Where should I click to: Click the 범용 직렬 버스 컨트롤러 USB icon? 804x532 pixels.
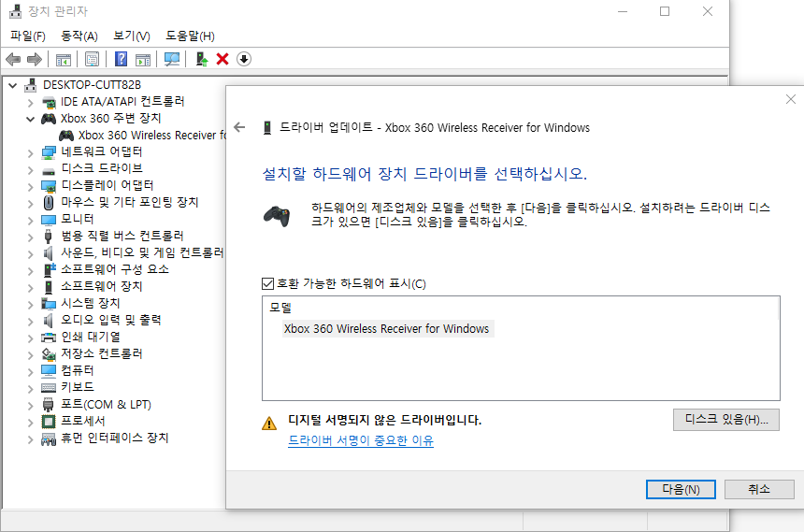pyautogui.click(x=49, y=237)
